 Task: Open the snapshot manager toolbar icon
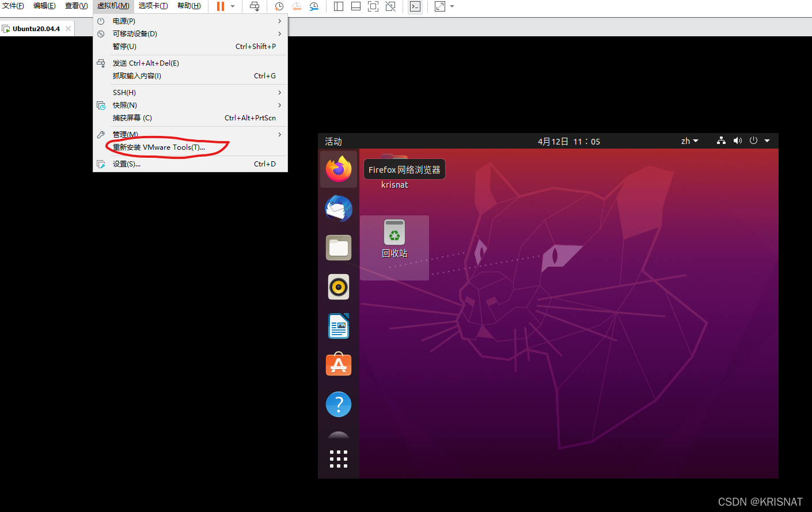(x=314, y=6)
